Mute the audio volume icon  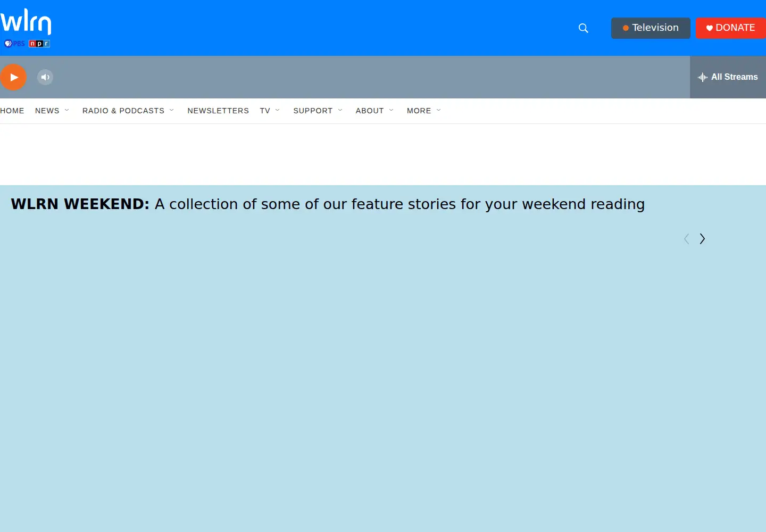click(45, 77)
